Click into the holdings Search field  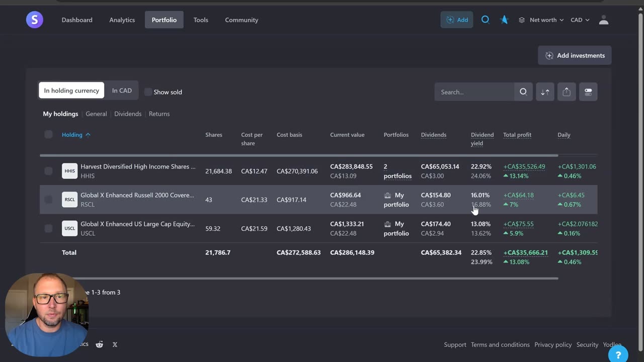[x=474, y=92]
